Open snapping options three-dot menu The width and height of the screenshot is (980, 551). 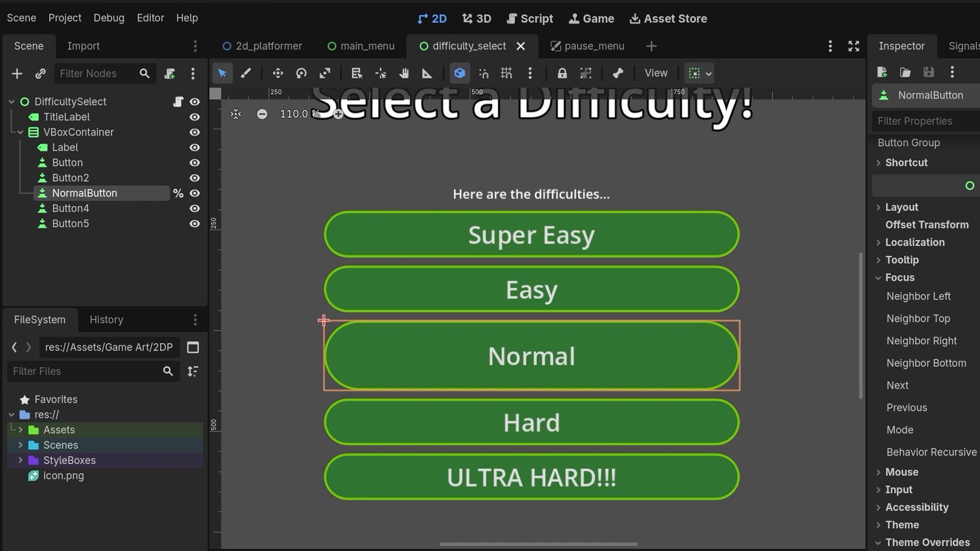point(530,73)
